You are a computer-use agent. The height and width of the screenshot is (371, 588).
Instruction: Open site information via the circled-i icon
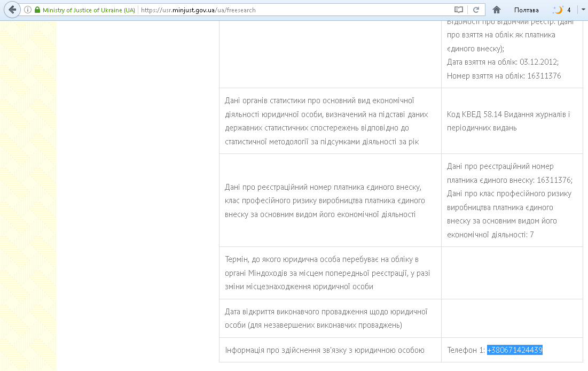click(28, 10)
